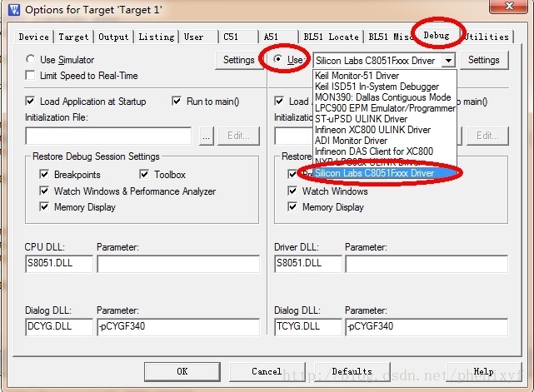Choose LPC900 EPM Emulator/Programmer
The height and width of the screenshot is (392, 534).
click(x=385, y=108)
